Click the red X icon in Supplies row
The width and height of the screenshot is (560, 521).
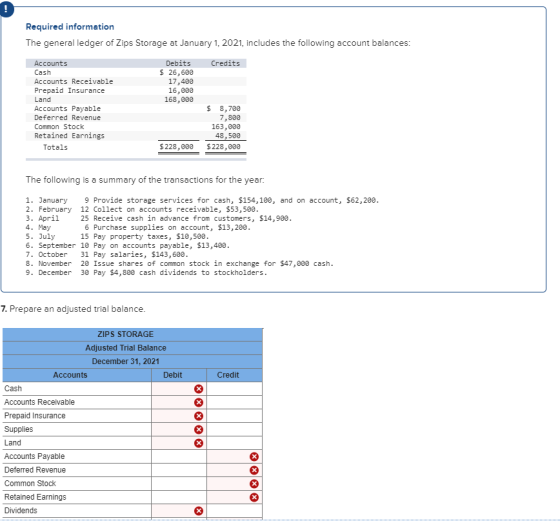(x=199, y=430)
